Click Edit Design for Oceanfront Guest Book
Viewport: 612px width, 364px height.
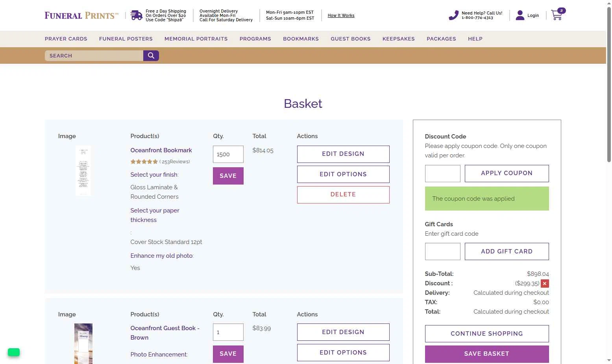click(343, 332)
